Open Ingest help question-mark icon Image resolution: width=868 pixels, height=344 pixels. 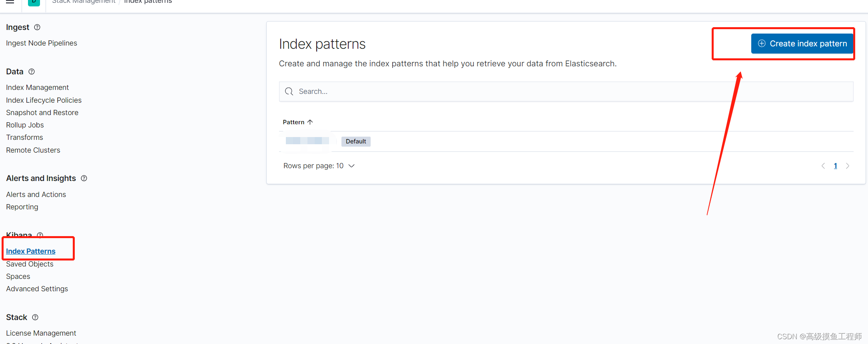(37, 27)
